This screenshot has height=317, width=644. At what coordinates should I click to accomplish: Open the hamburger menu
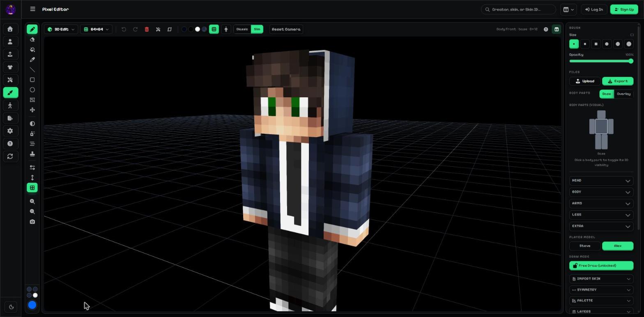click(33, 9)
